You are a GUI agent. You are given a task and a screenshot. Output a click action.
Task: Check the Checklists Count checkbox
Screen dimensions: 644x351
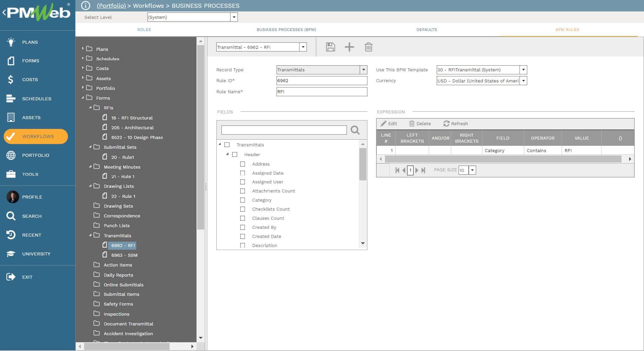coord(243,209)
